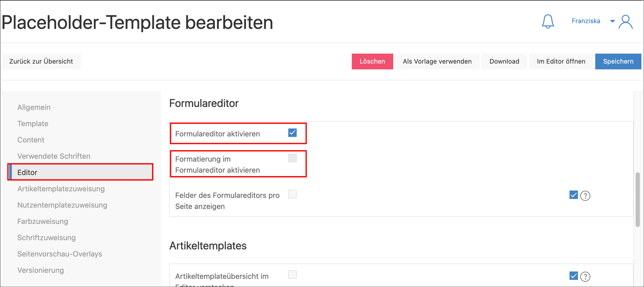The width and height of the screenshot is (644, 287).
Task: Toggle blue checkbox beside Felder des Formulareditors help
Action: (573, 195)
